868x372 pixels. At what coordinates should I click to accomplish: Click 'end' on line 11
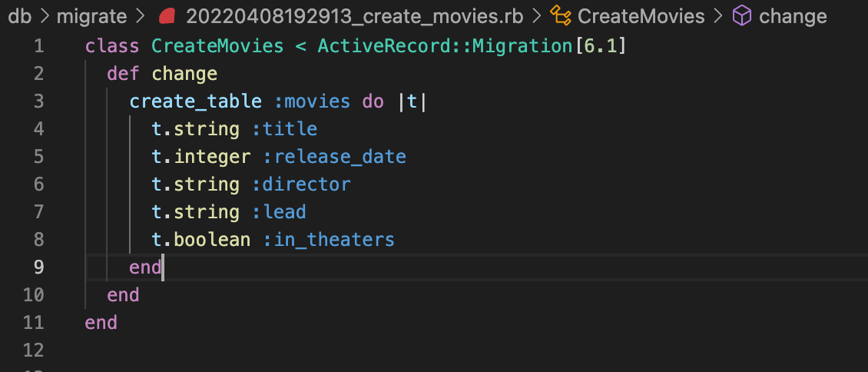101,323
